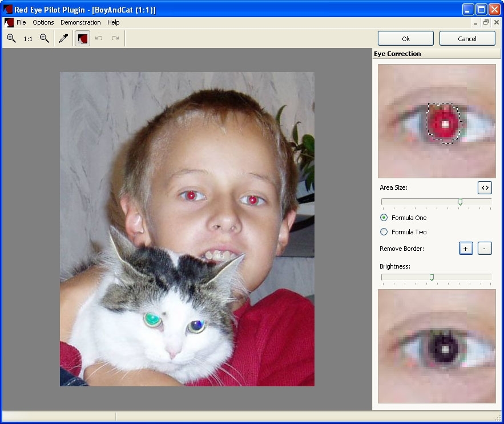Open the Options menu
Viewport: 504px width, 424px height.
coord(43,22)
